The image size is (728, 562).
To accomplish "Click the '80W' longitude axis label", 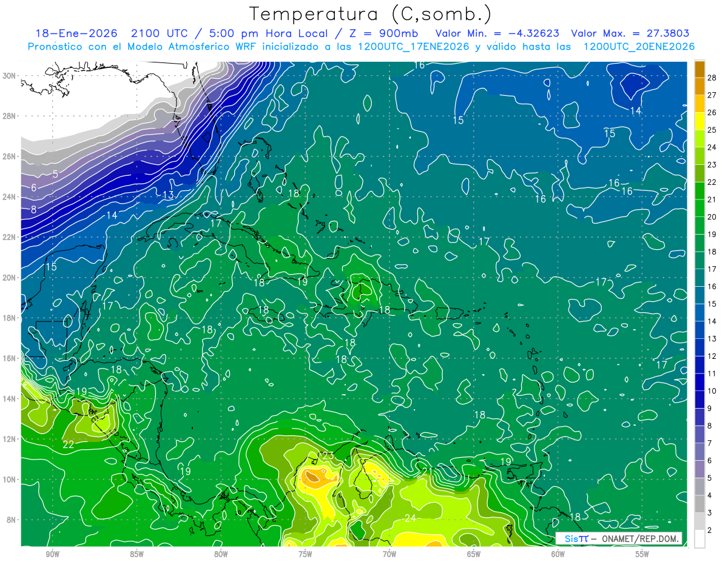I will pos(221,554).
